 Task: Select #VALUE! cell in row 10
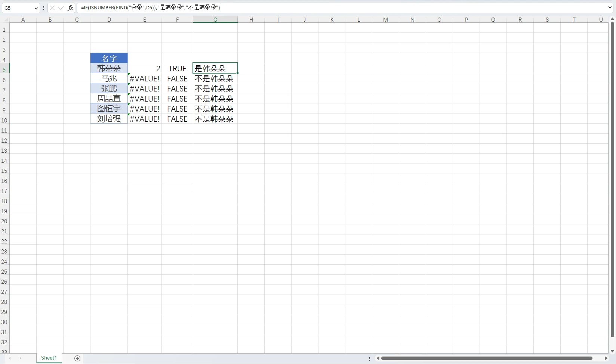(145, 118)
